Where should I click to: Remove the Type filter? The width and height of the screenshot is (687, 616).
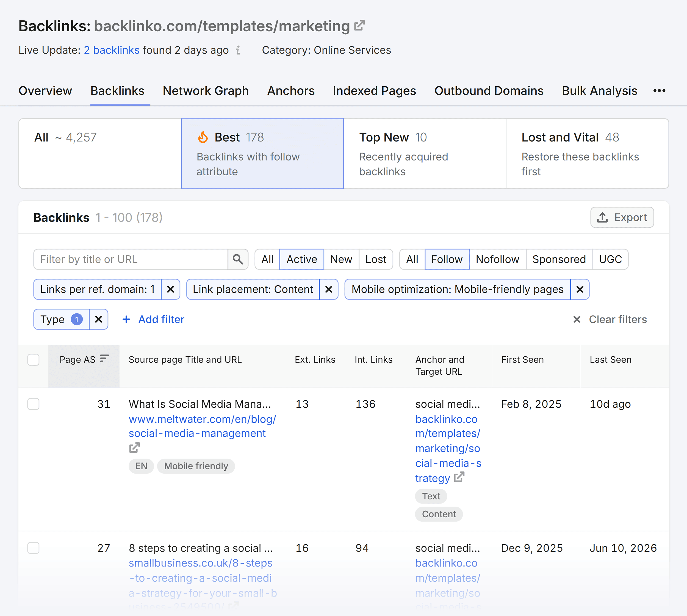click(98, 319)
